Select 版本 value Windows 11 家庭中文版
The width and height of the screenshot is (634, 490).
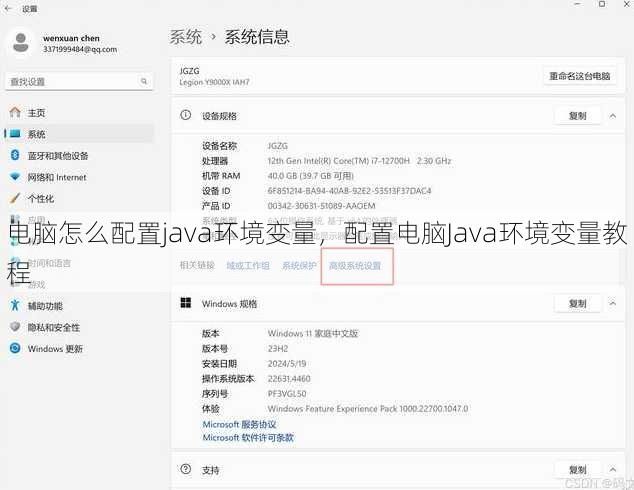(313, 334)
